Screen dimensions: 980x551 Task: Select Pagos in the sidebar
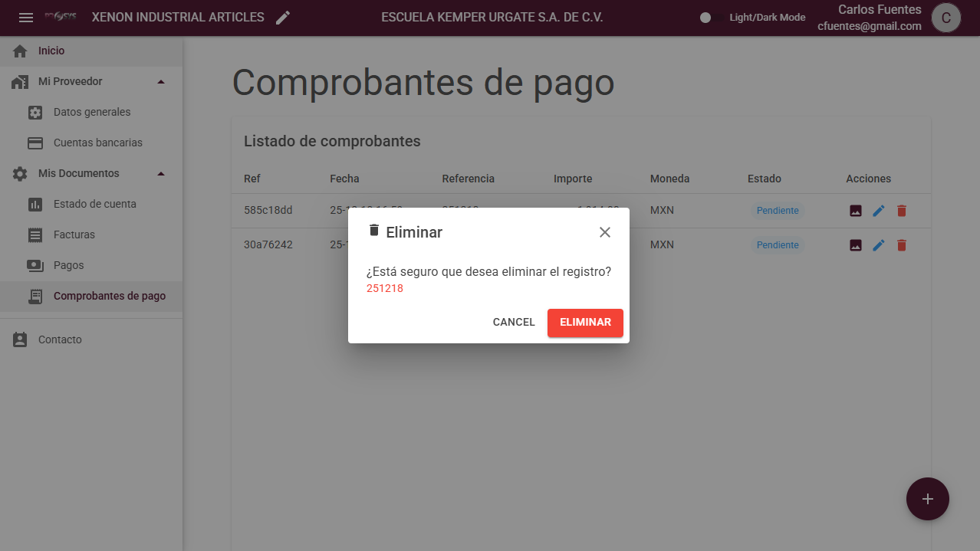(x=69, y=265)
